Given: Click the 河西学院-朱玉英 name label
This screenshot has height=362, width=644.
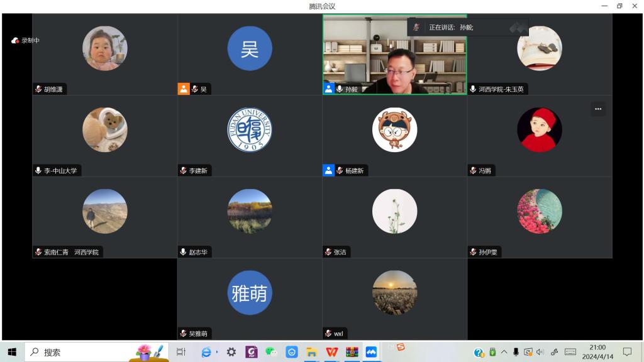Looking at the screenshot, I should (x=501, y=89).
